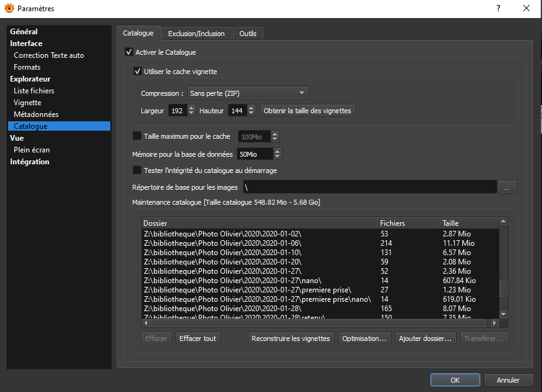Screen dimensions: 542x392
Task: Click folder list scroll-up arrow
Action: (x=503, y=221)
